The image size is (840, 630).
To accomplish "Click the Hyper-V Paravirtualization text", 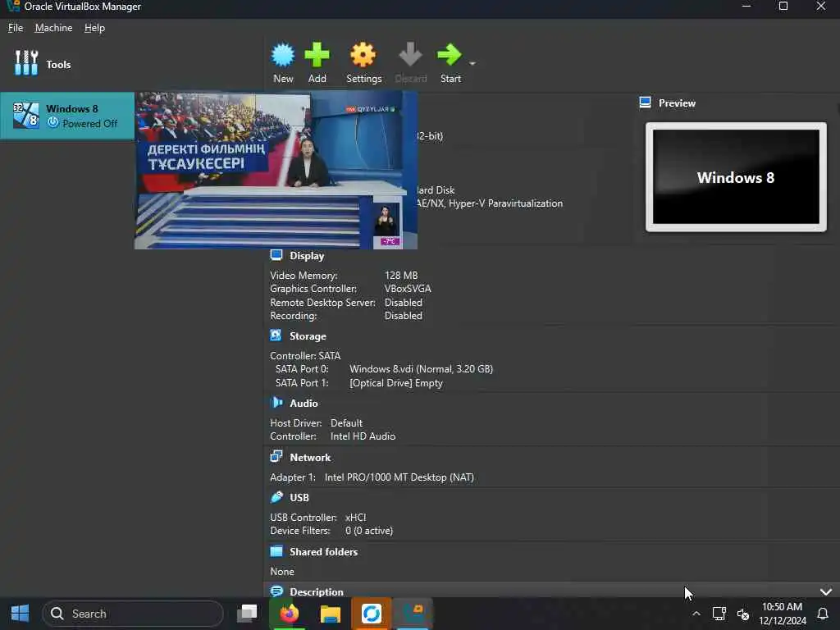I will (x=505, y=203).
